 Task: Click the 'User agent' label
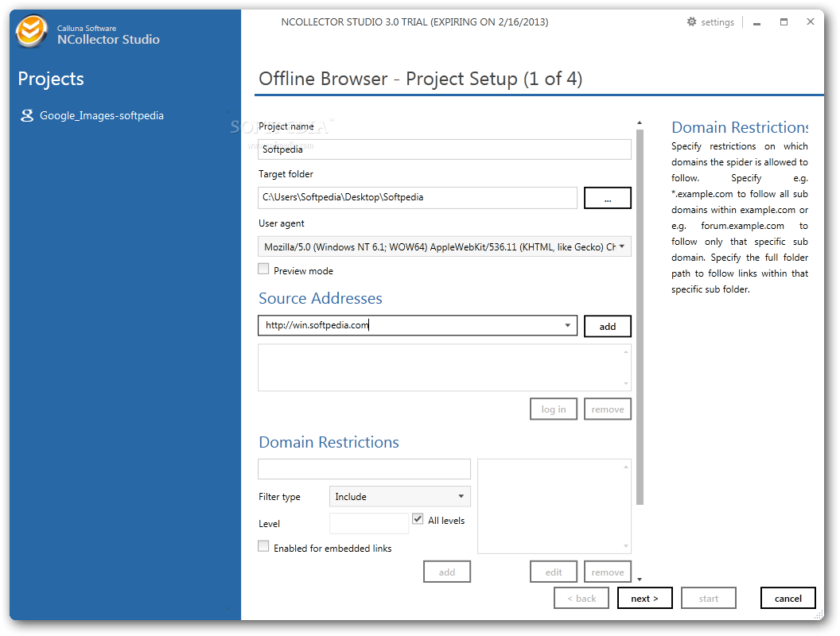pos(282,223)
